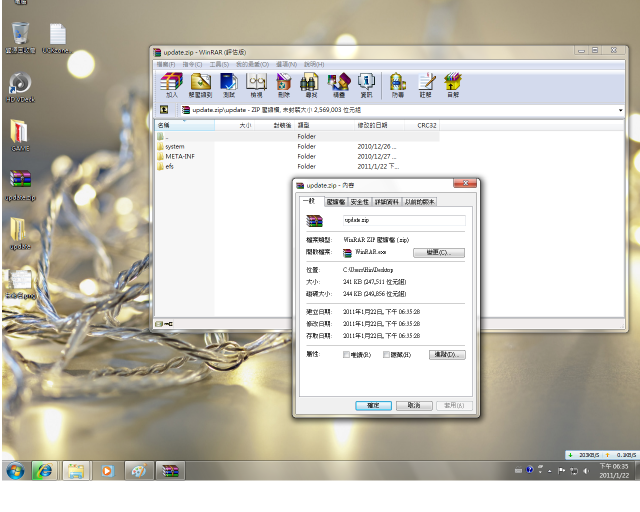
Task: Show hidden tray icons arrow
Action: pyautogui.click(x=550, y=471)
